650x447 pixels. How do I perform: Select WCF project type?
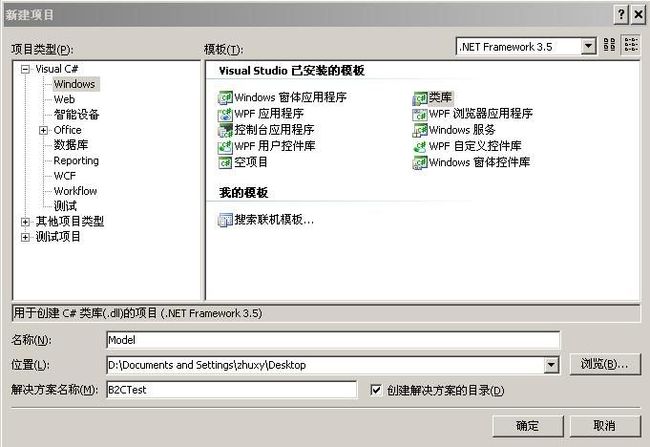(65, 176)
